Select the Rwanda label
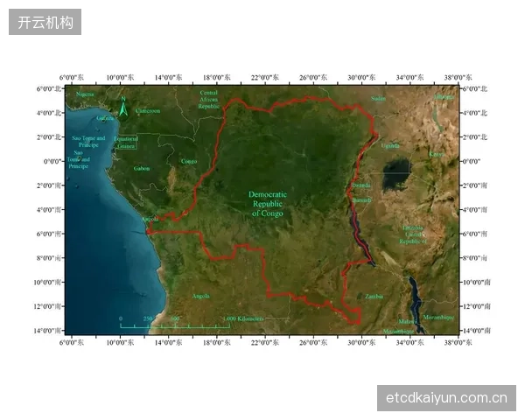The width and height of the screenshot is (525, 420). pos(360,185)
